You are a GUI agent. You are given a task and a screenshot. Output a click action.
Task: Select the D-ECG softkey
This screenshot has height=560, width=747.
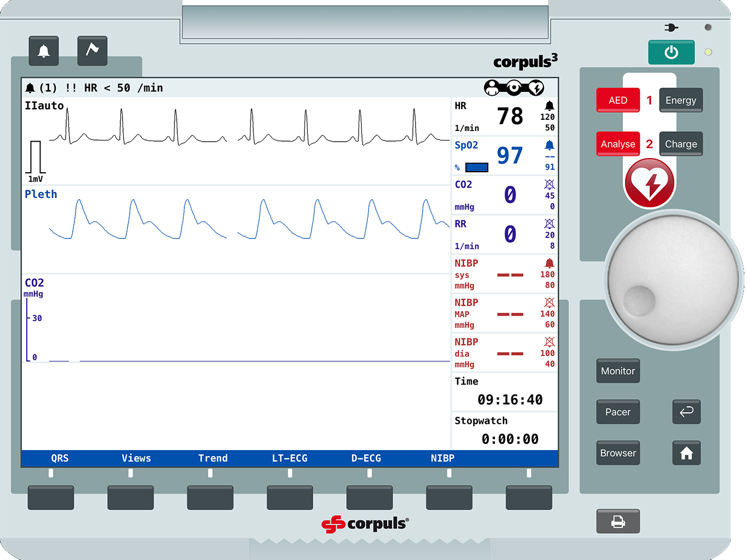(366, 458)
